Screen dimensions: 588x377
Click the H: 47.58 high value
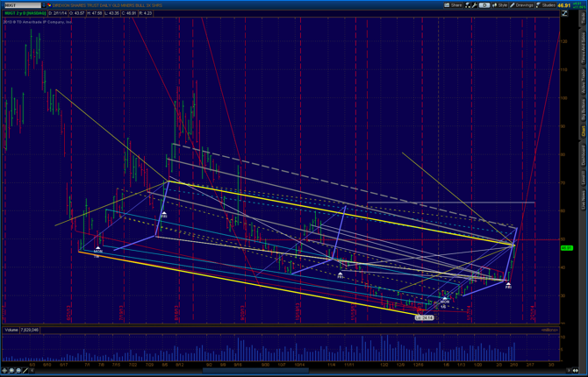[x=95, y=13]
